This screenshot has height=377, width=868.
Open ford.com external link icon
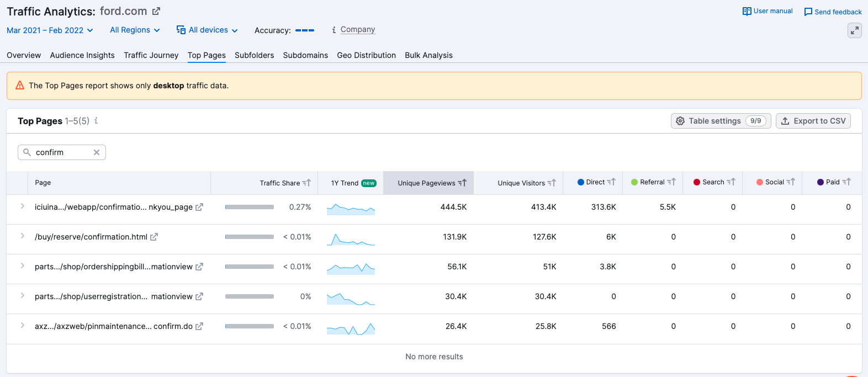156,11
